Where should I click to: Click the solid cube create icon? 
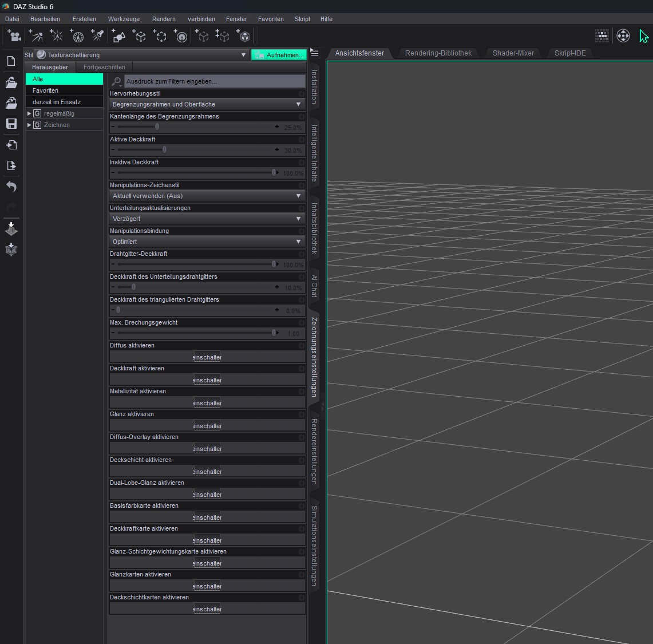coord(243,36)
